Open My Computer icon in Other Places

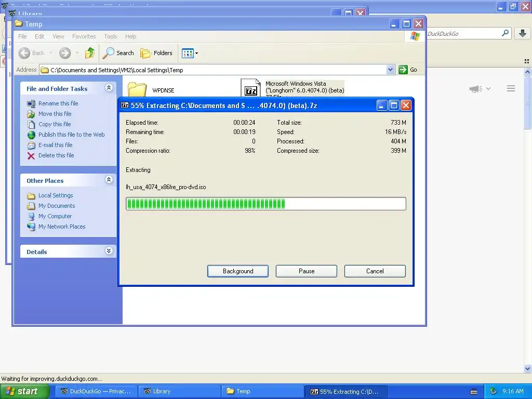tap(31, 217)
